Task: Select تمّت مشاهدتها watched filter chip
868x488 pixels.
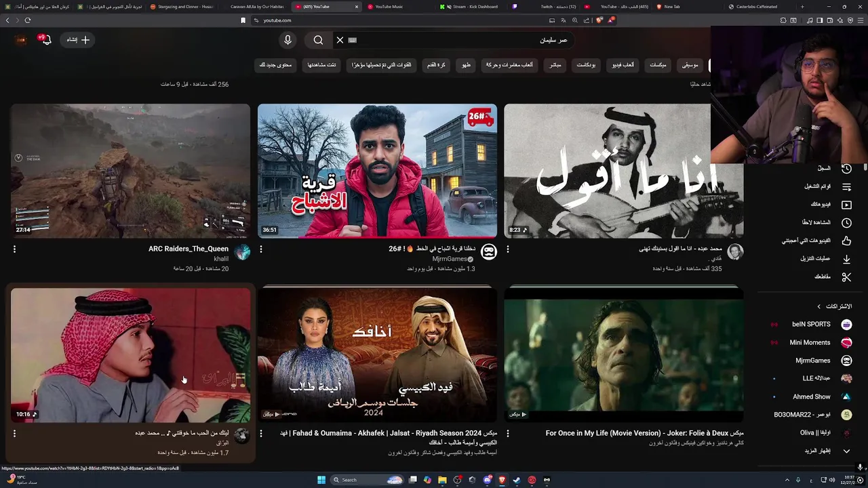Action: click(321, 65)
